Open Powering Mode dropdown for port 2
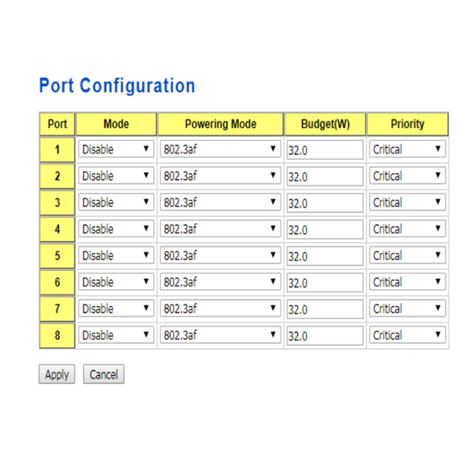This screenshot has width=476, height=476. tap(220, 176)
